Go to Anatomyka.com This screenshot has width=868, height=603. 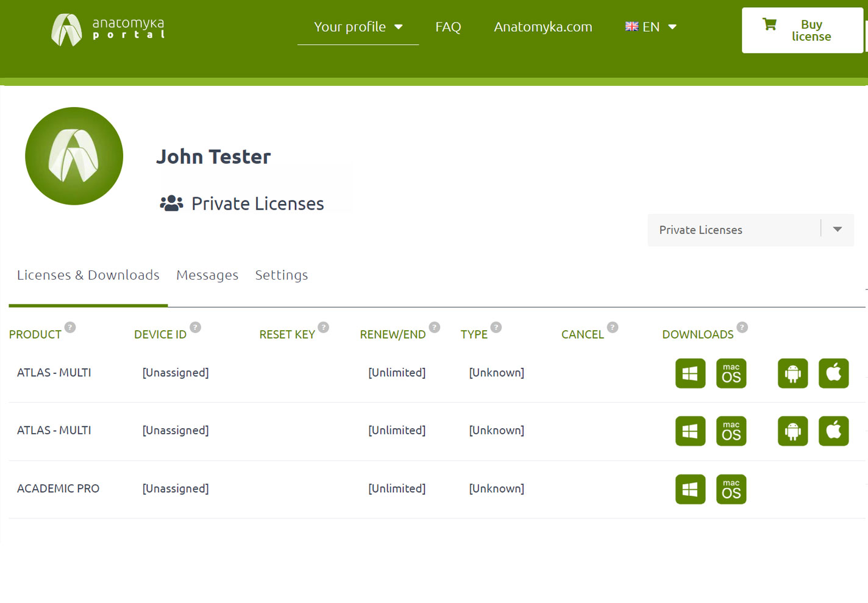pos(543,27)
